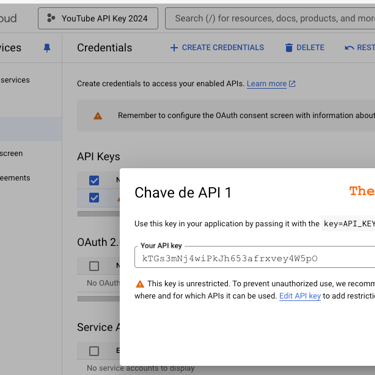Open the sidebar item ending in eements

click(x=15, y=178)
